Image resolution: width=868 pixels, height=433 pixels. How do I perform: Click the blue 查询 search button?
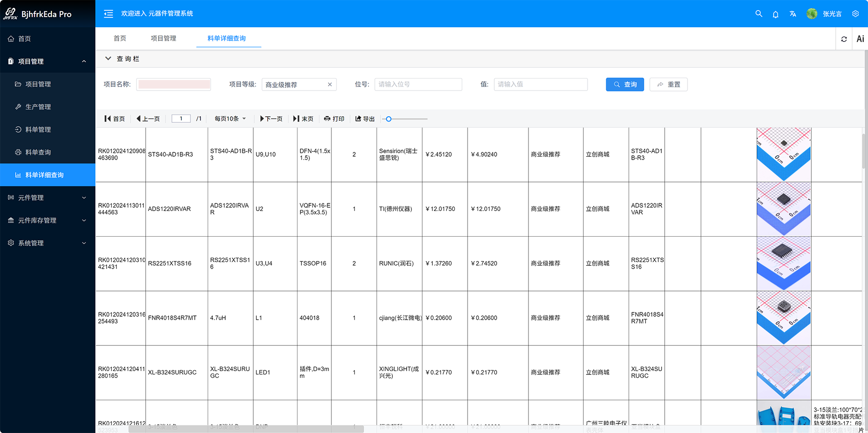(625, 84)
